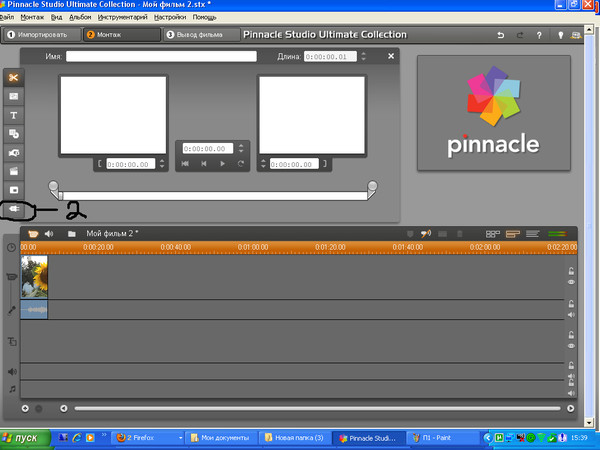This screenshot has width=600, height=450.
Task: Open the Windows пуск start button
Action: pos(25,438)
